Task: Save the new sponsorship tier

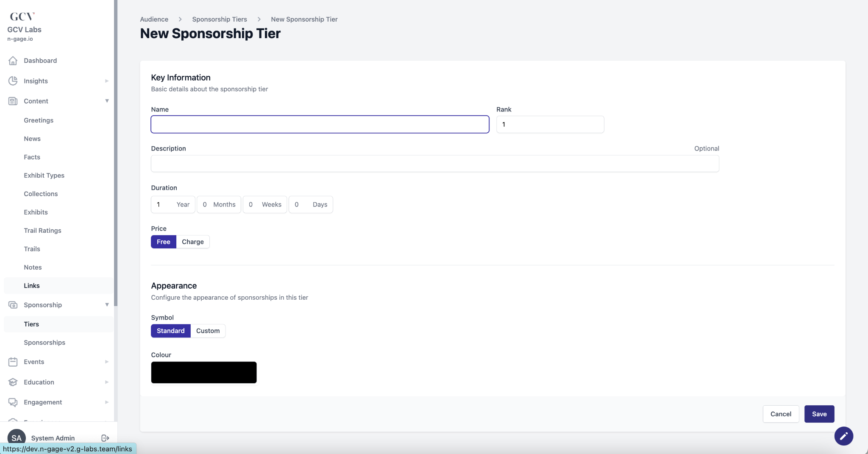Action: [819, 414]
